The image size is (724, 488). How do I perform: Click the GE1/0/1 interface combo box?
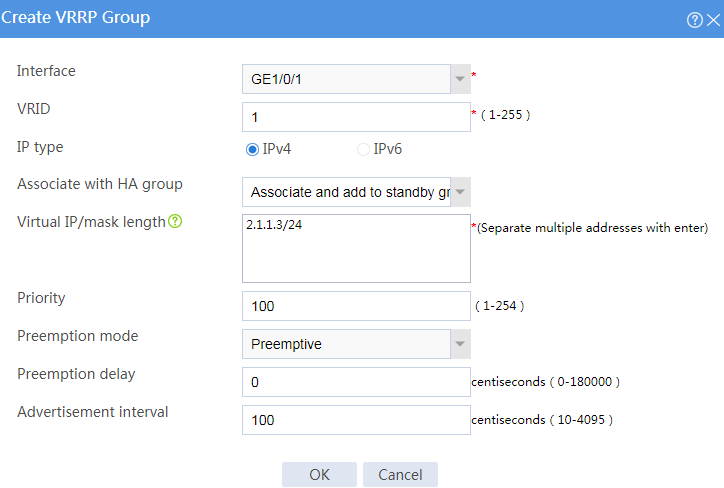click(x=346, y=79)
